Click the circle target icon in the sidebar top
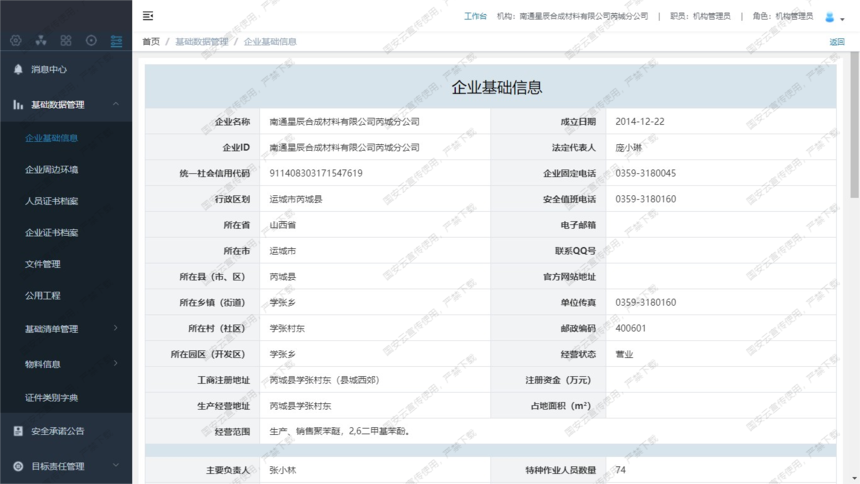 pyautogui.click(x=91, y=41)
